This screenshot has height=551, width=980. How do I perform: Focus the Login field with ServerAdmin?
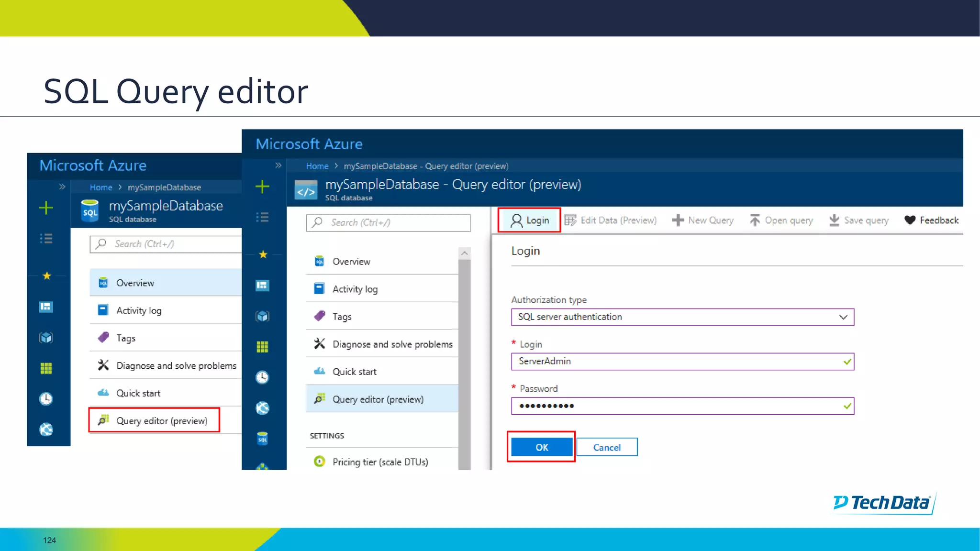(682, 362)
